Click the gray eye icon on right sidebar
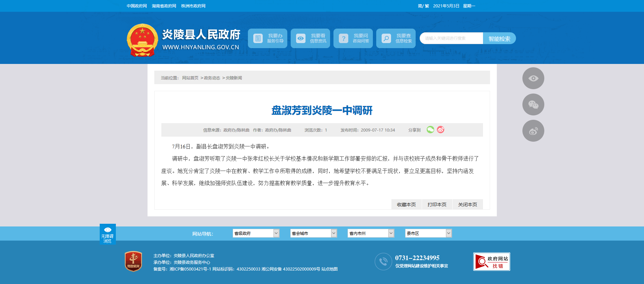This screenshot has height=284, width=644. coord(533,78)
